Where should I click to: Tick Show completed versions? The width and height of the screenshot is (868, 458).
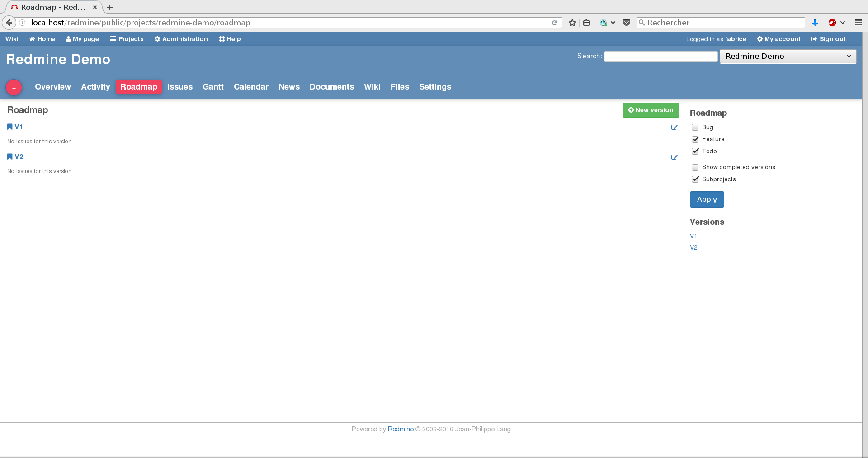point(695,167)
